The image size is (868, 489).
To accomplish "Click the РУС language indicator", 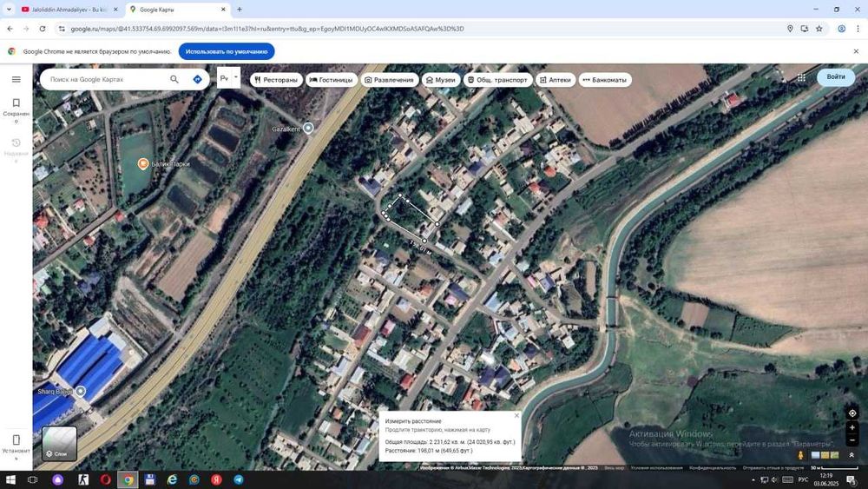I will (803, 479).
